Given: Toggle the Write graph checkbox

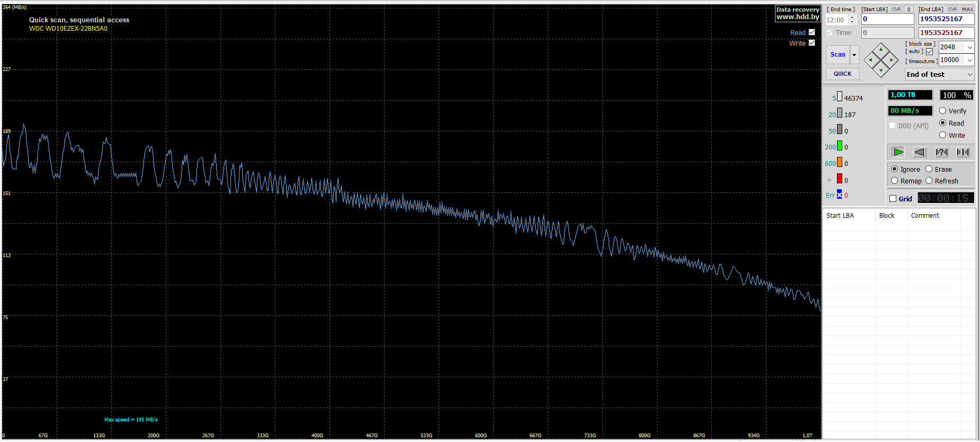Looking at the screenshot, I should [x=812, y=43].
